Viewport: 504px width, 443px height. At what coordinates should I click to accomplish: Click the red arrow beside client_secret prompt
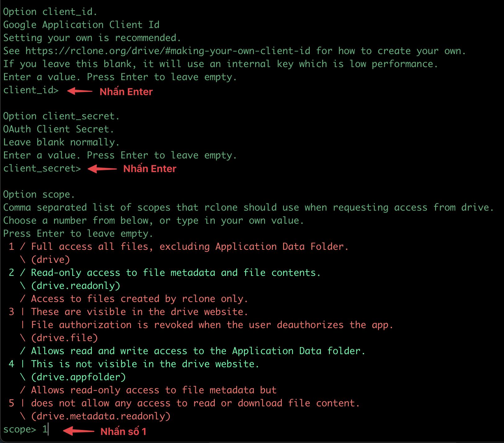click(x=102, y=169)
